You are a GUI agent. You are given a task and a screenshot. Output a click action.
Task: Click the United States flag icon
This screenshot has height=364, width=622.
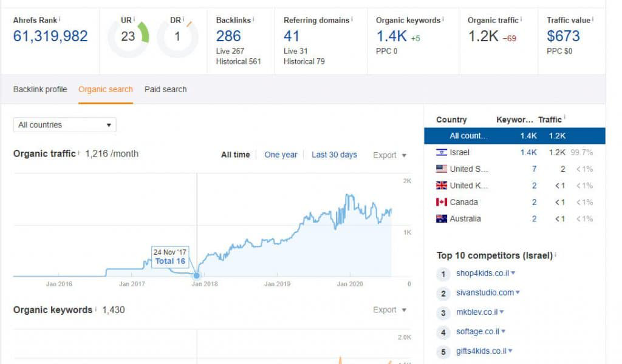tap(441, 169)
